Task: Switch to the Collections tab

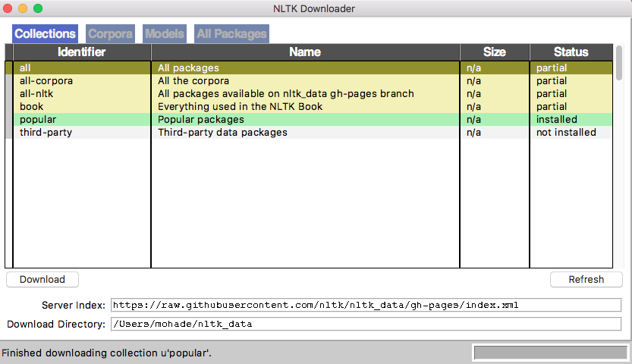Action: click(x=46, y=34)
